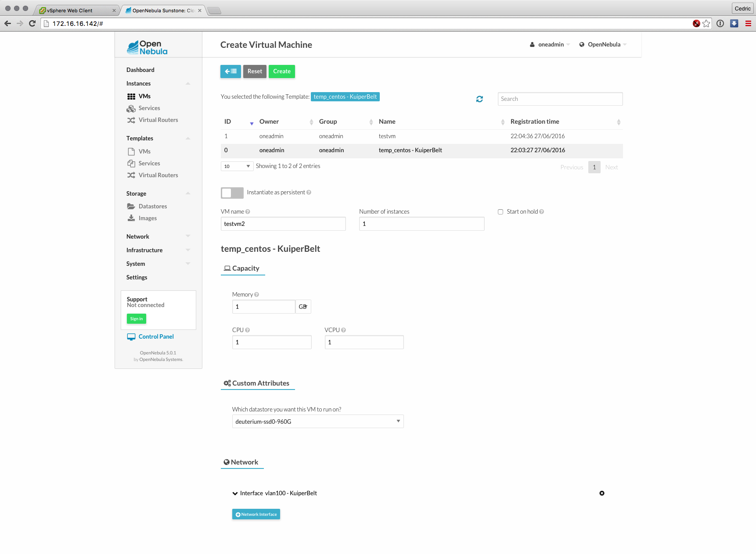
Task: Bookmark this page with star icon
Action: click(706, 24)
